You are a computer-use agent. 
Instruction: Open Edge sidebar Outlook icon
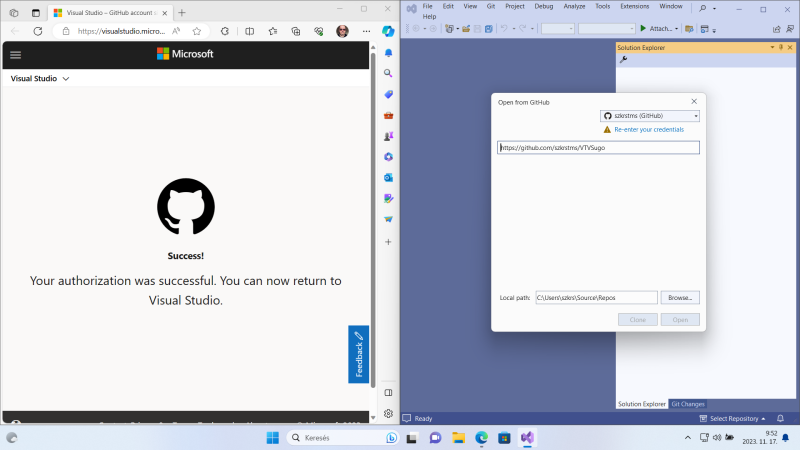[388, 178]
